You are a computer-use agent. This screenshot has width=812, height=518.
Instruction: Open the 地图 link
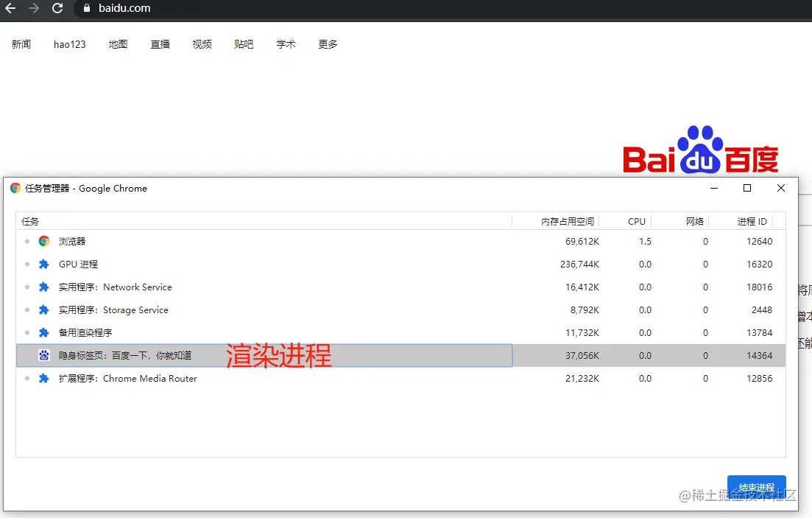pos(118,45)
